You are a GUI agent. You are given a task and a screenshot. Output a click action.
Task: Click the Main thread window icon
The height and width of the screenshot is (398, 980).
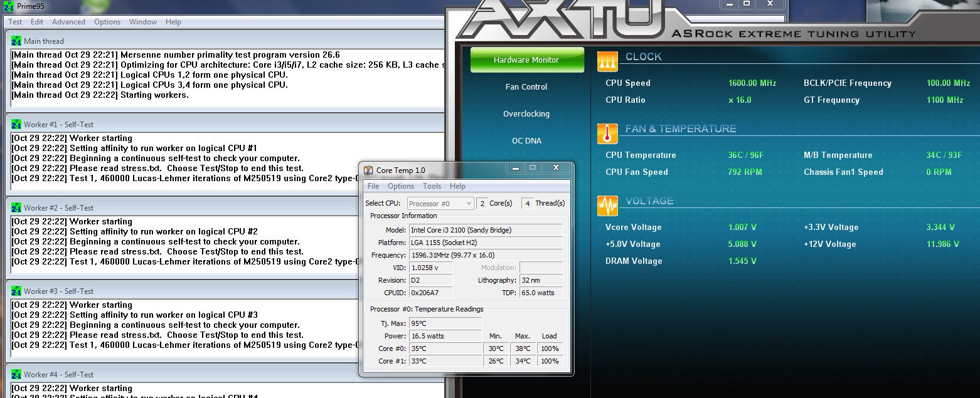[16, 41]
